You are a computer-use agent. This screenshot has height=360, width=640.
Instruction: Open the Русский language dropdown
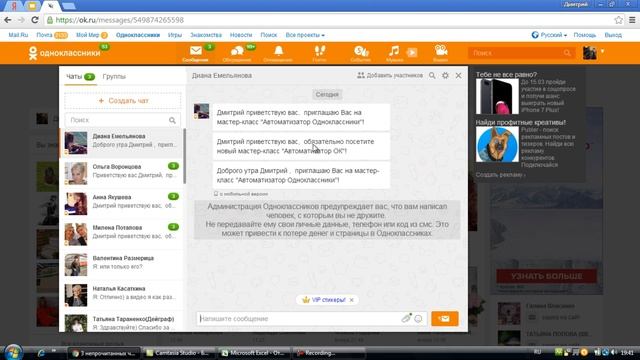[x=549, y=35]
